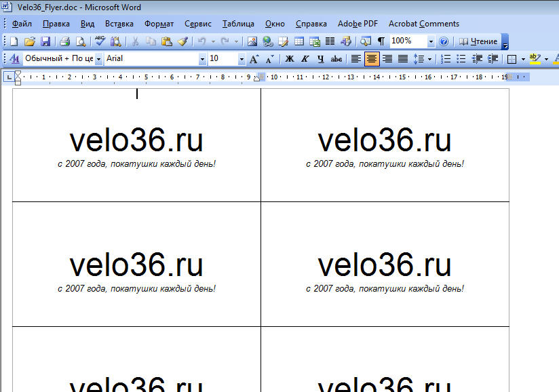
Task: Open the Tables and Borders toolbar
Action: coord(284,41)
